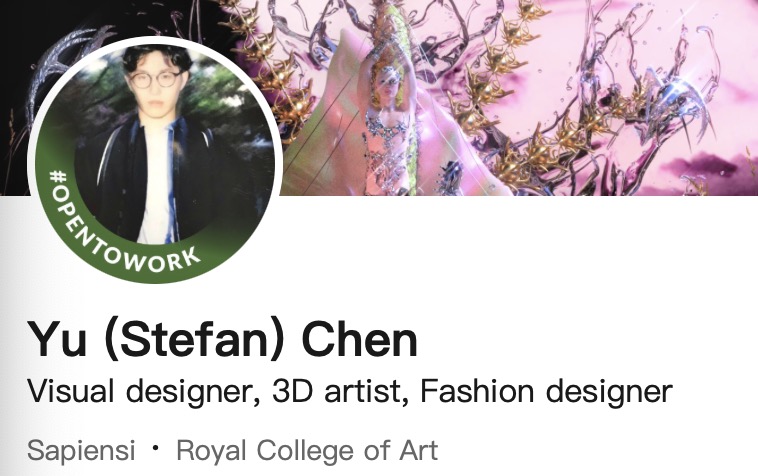Click the name Yu (Stefan) Chen
Image resolution: width=758 pixels, height=476 pixels.
(x=222, y=339)
